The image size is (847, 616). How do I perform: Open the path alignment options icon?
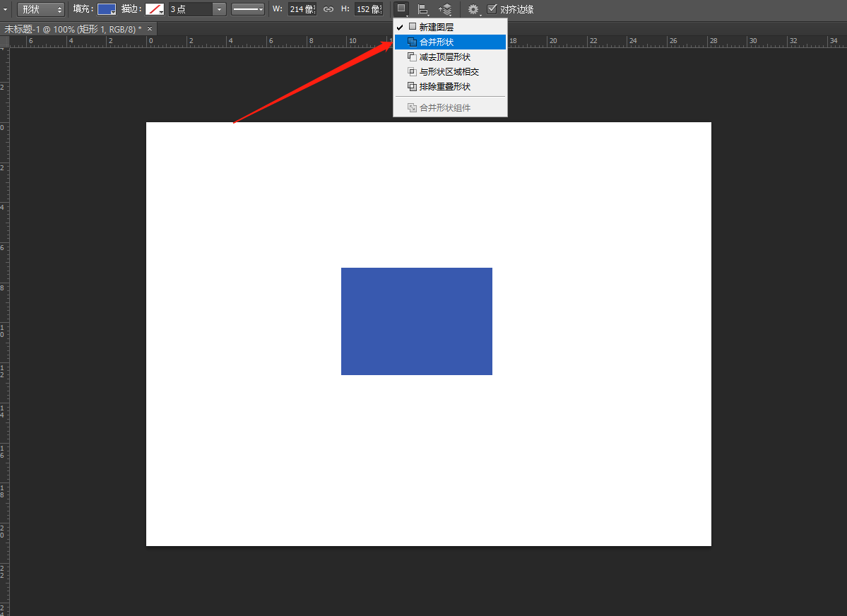coord(423,9)
